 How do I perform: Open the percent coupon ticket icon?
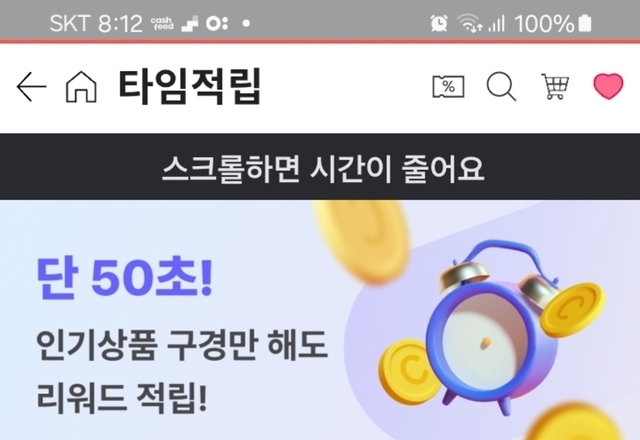[448, 87]
